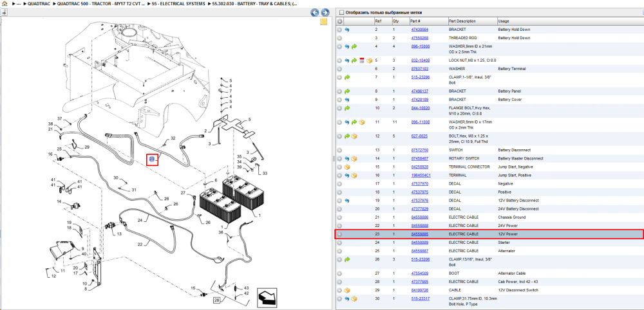644x310 pixels.
Task: Click green forward arrow icon in Ref 4 row
Action: pyautogui.click(x=354, y=47)
